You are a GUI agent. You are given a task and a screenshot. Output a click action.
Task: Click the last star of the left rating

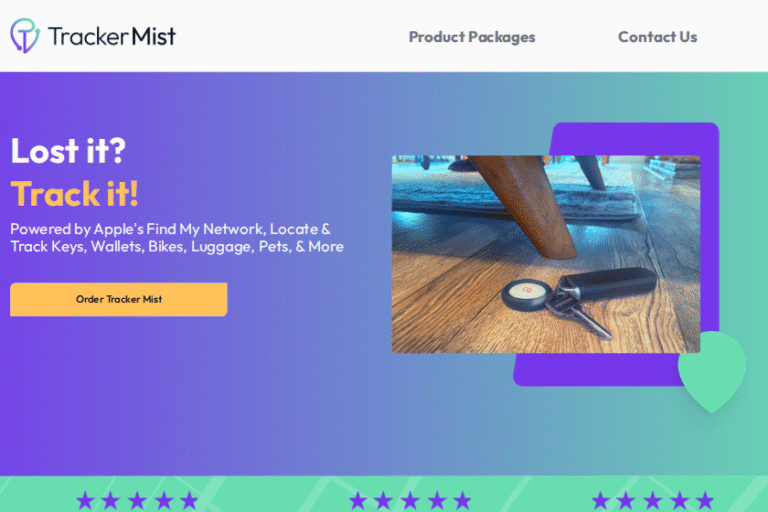pyautogui.click(x=189, y=501)
